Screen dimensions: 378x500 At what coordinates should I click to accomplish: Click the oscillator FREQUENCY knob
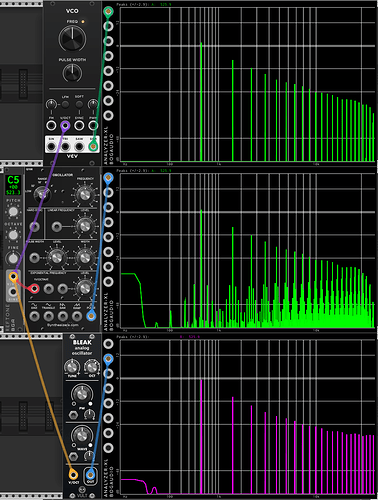pos(85,195)
